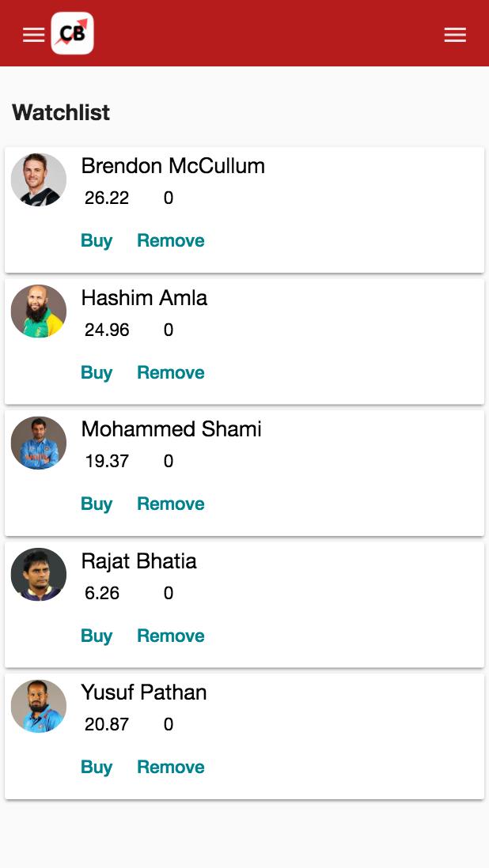Remove Rajat Bhatia from watchlist
489x868 pixels.
[x=171, y=636]
